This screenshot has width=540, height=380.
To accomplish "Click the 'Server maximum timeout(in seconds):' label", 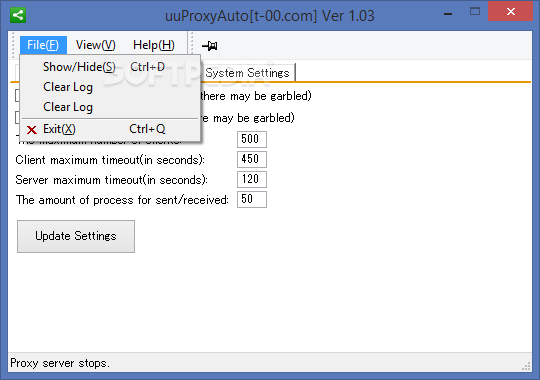I will (112, 180).
